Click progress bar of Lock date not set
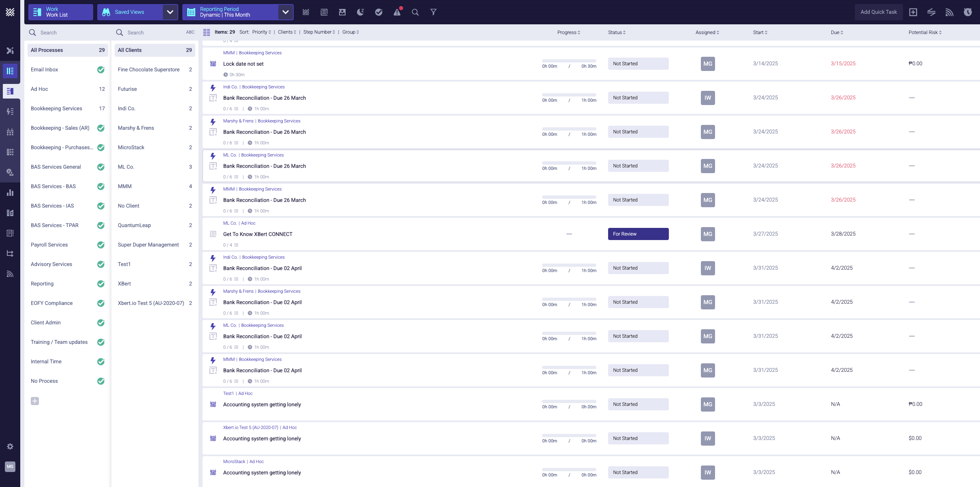Image resolution: width=980 pixels, height=487 pixels. (x=569, y=61)
